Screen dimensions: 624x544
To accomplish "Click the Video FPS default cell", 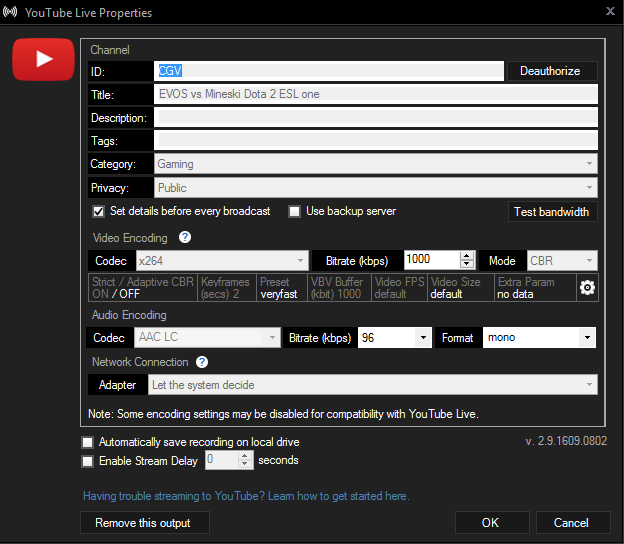I will 400,287.
